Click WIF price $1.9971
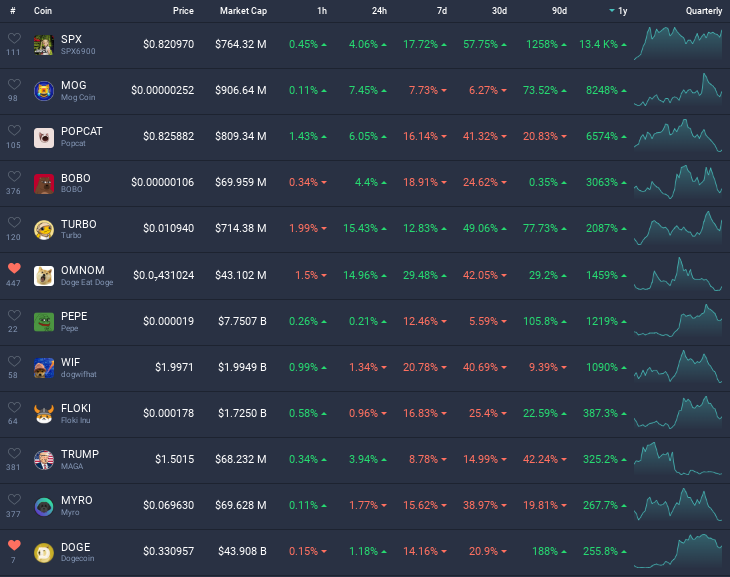This screenshot has height=577, width=730. 175,367
